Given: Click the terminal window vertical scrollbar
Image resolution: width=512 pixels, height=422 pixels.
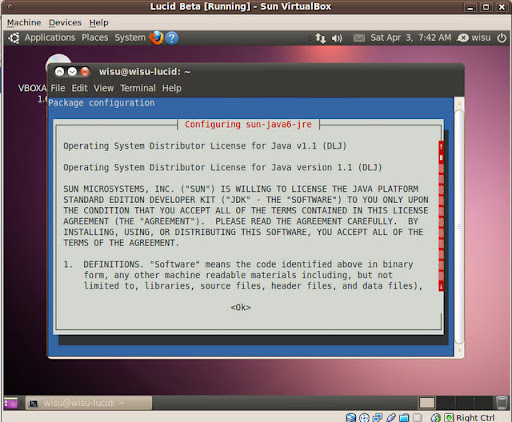Looking at the screenshot, I should [459, 227].
